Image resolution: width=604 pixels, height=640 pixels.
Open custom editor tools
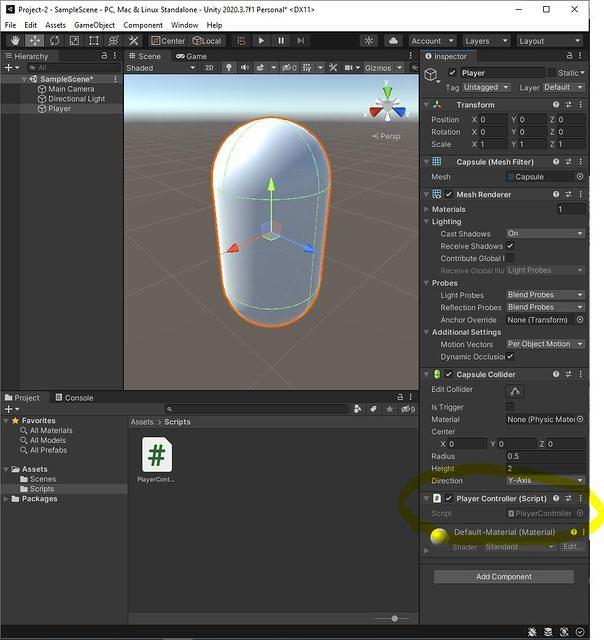pyautogui.click(x=133, y=41)
